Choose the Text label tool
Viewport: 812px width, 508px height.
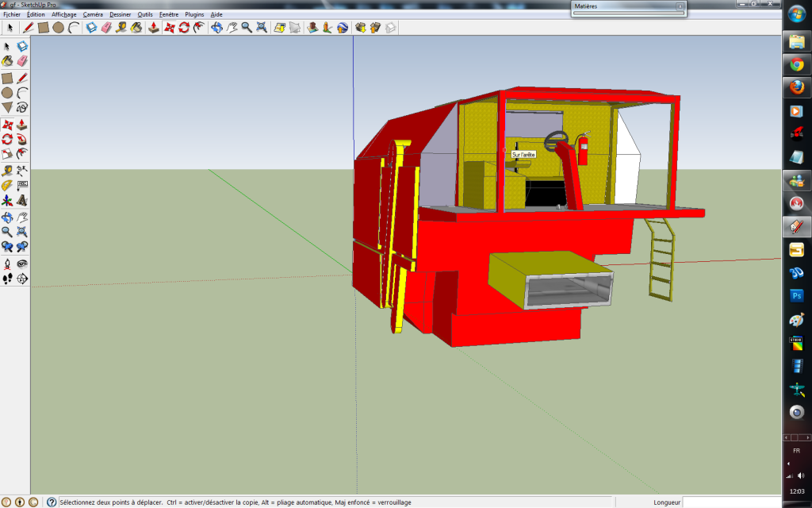pos(21,186)
